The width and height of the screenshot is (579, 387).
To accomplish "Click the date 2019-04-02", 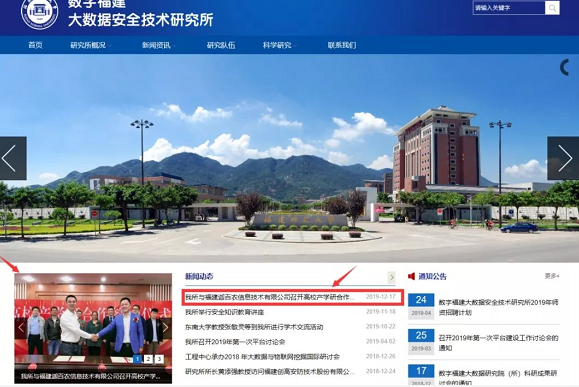I will tap(381, 341).
